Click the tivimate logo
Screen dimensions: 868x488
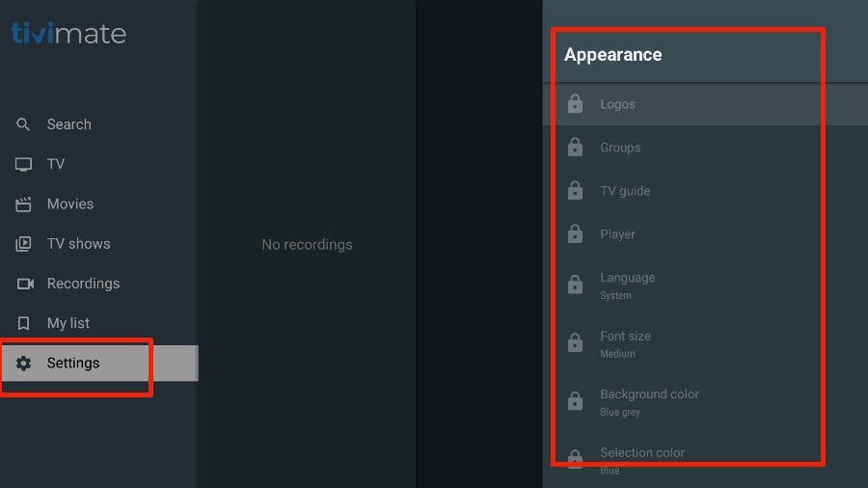[68, 35]
